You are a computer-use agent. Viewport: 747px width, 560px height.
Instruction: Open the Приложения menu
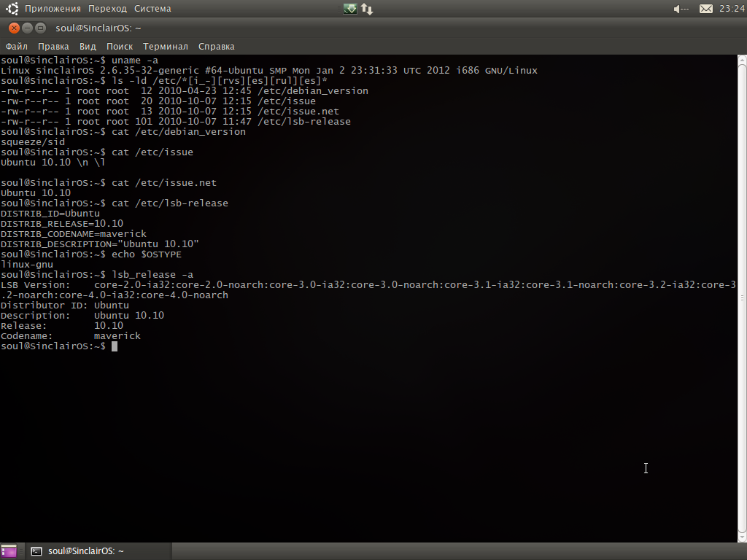53,9
